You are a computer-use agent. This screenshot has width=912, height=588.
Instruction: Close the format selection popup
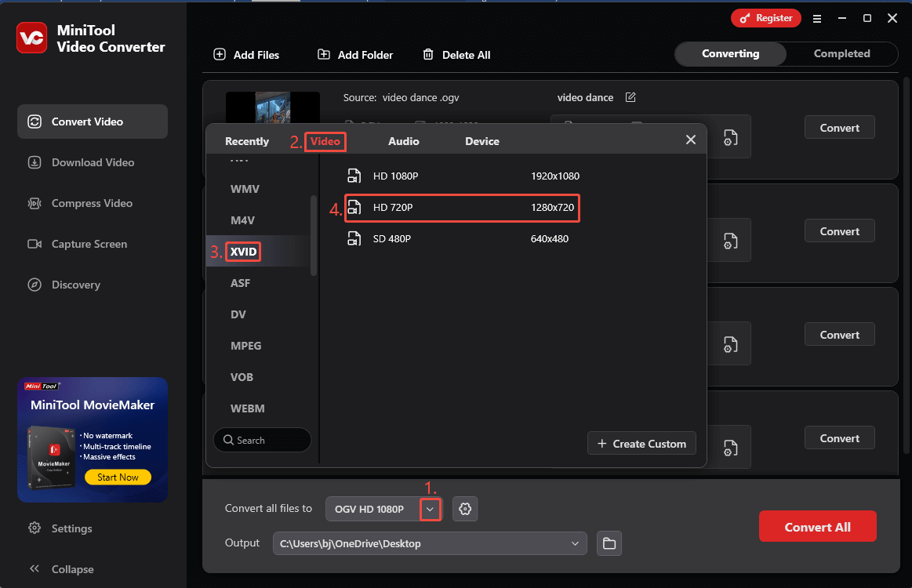[x=690, y=140]
